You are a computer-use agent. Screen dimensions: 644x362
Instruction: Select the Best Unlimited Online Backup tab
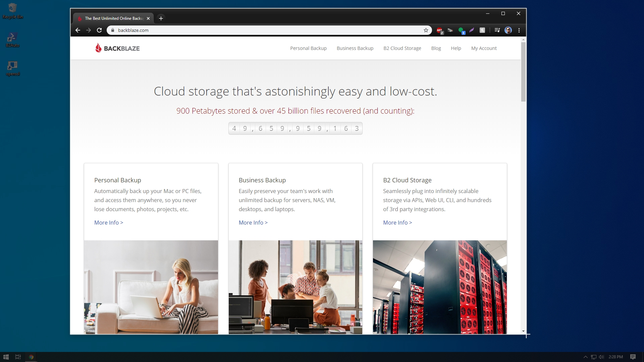coord(113,18)
